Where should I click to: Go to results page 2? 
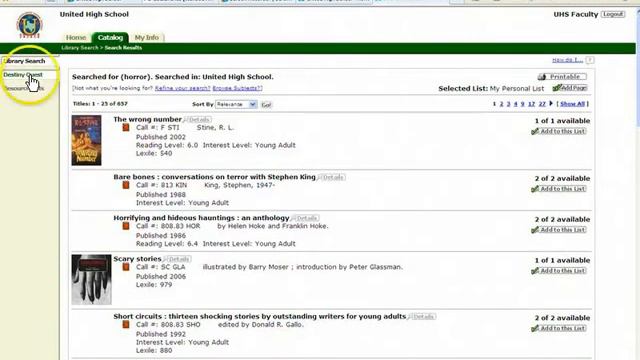(502, 104)
